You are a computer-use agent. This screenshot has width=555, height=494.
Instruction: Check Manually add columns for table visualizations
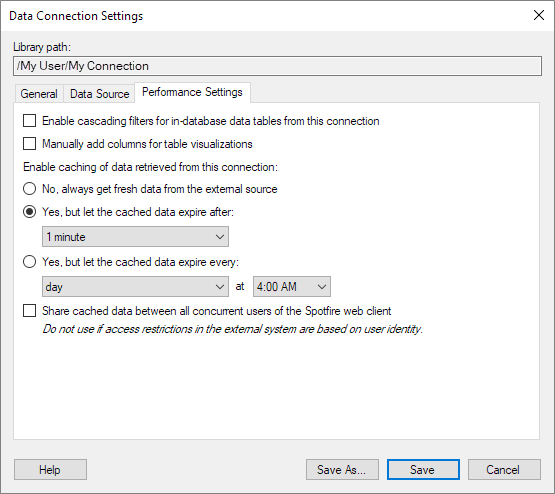point(29,144)
